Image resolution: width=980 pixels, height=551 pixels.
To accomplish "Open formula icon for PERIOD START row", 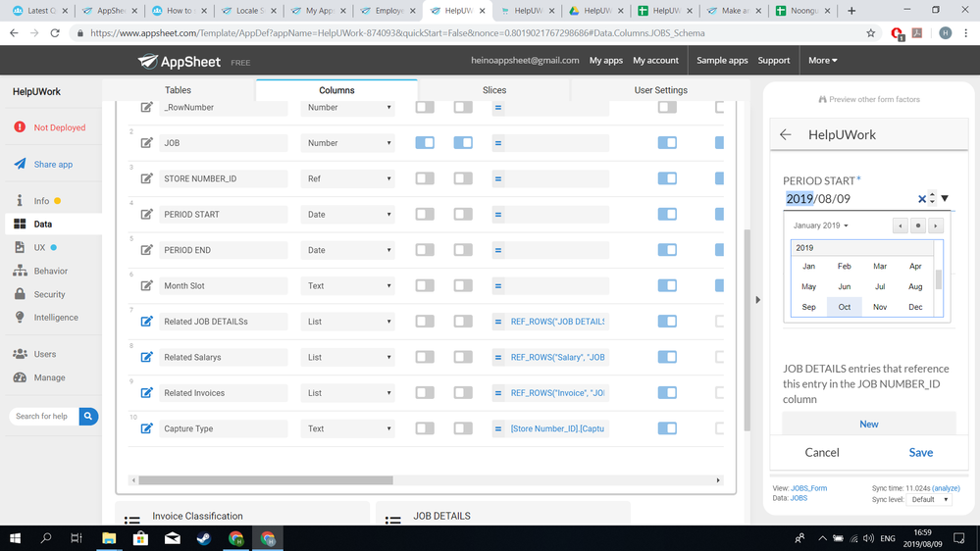I will 498,215.
